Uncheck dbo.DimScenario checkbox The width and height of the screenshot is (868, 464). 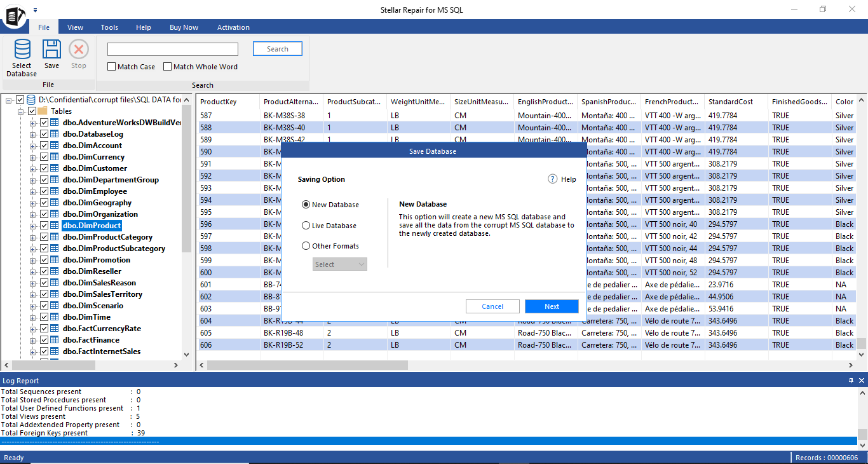pos(44,306)
